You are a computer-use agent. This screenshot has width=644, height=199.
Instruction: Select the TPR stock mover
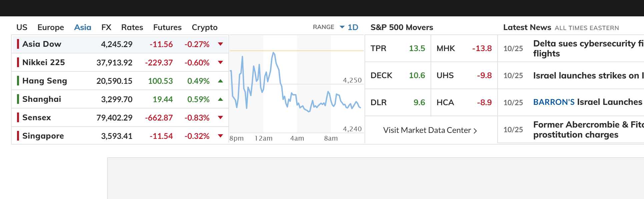point(398,48)
